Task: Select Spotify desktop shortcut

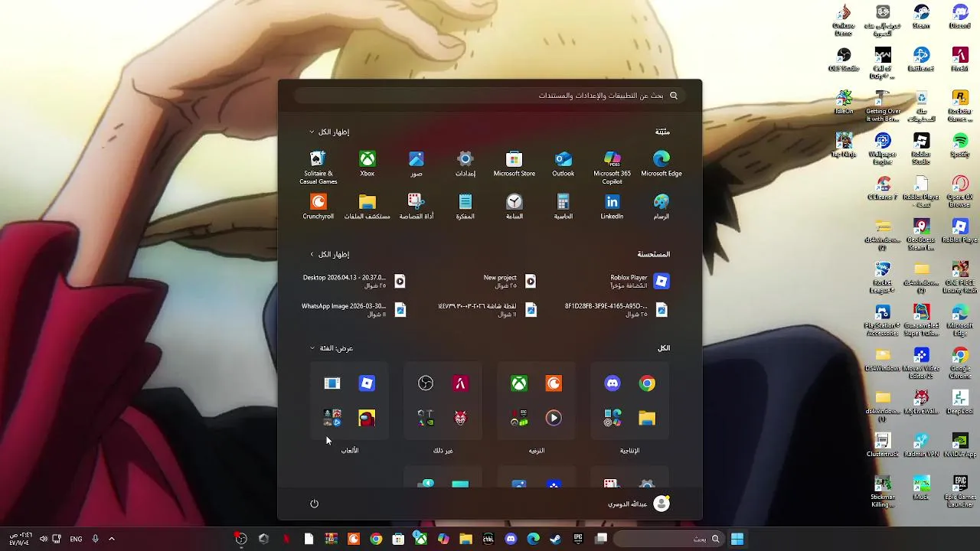Action: tap(960, 145)
